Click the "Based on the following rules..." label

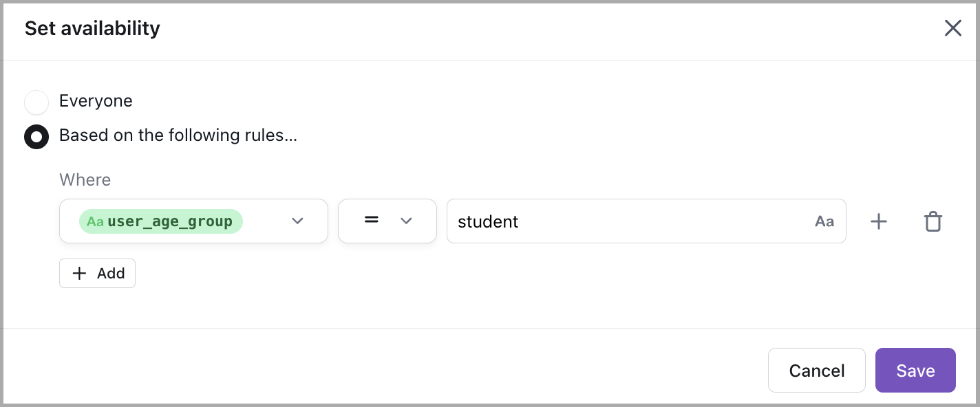pos(178,135)
